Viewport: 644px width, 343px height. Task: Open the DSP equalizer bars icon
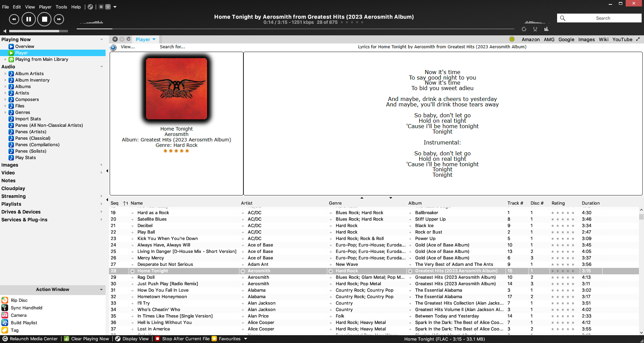[x=546, y=29]
